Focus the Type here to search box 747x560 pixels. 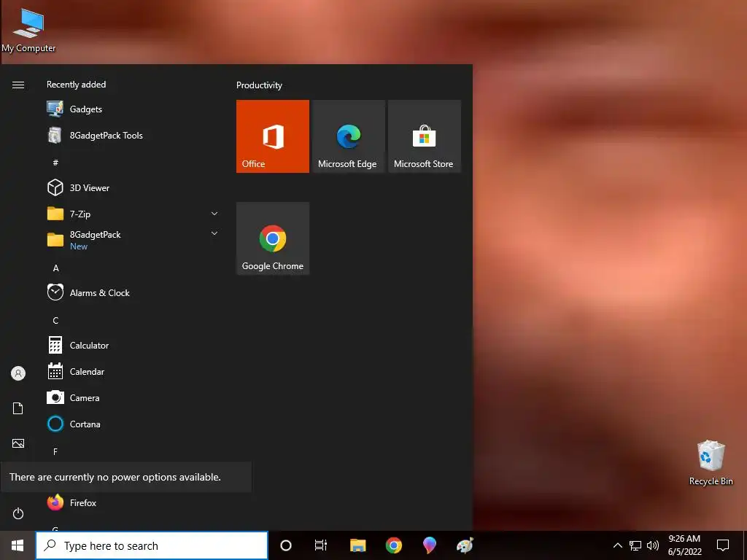click(152, 545)
